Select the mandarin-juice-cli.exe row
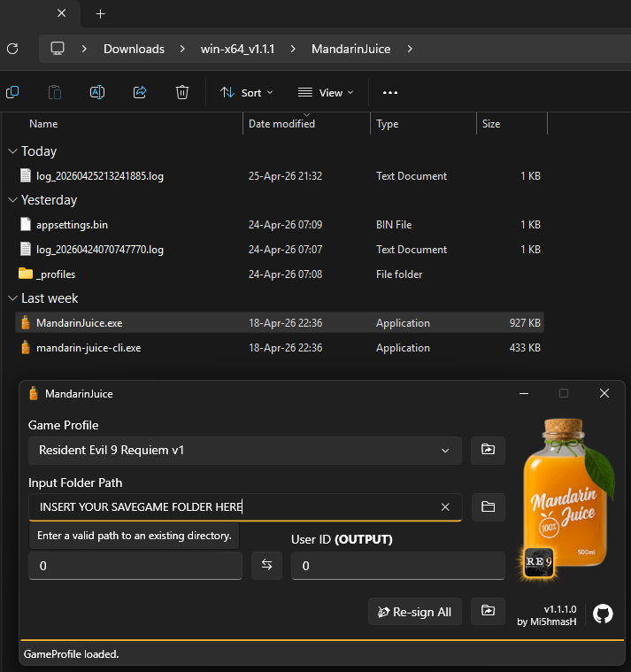Image resolution: width=631 pixels, height=672 pixels. tap(280, 348)
